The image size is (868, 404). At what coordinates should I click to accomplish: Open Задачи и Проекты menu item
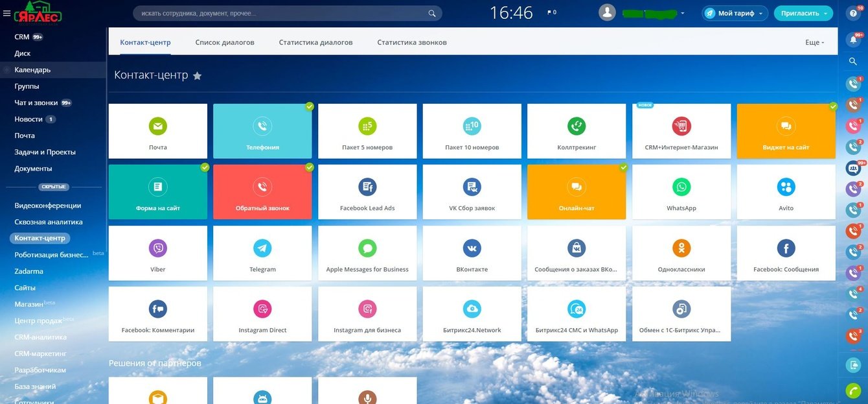(45, 152)
